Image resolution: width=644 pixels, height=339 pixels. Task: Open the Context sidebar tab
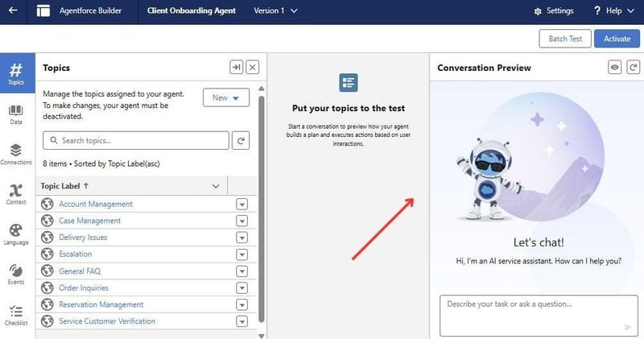point(16,194)
